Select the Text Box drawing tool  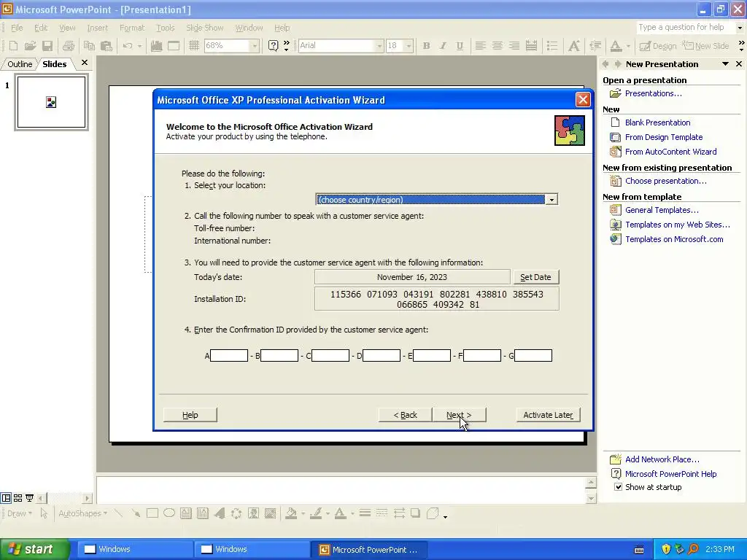point(186,513)
